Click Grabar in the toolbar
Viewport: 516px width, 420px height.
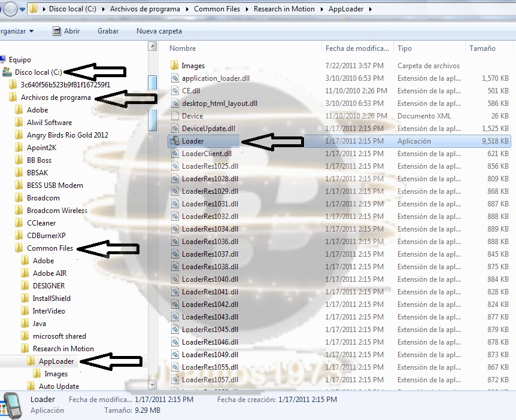click(108, 31)
